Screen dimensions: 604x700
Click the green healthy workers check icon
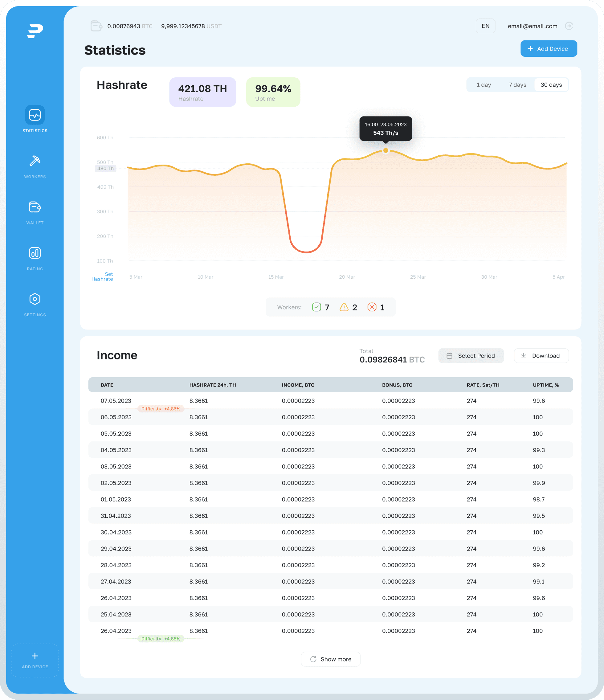click(x=316, y=307)
